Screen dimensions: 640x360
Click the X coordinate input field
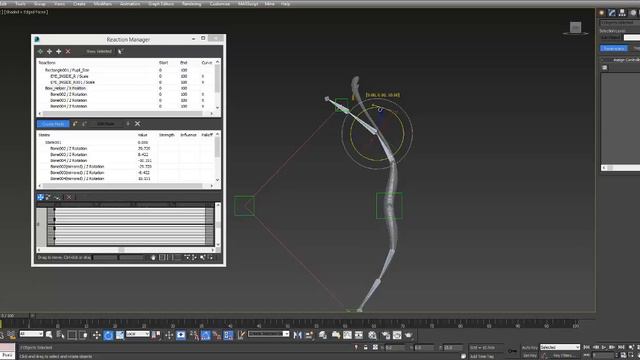click(394, 347)
